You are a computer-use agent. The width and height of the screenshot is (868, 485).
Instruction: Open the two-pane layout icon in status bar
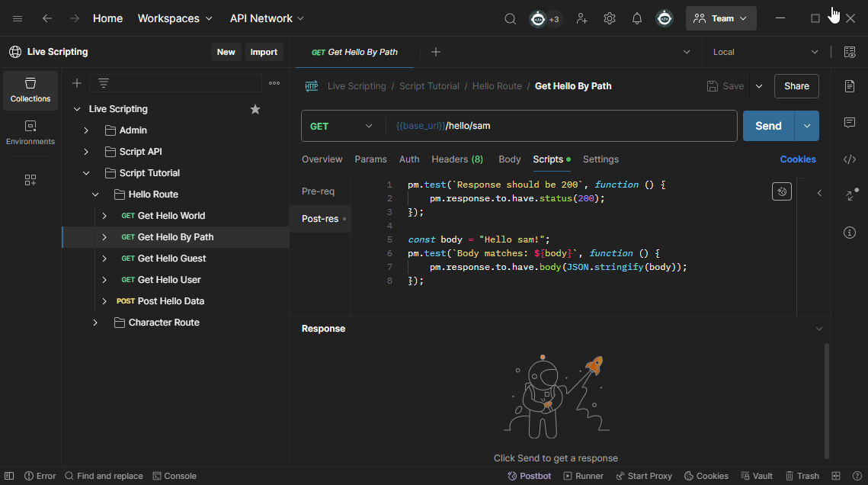(x=836, y=476)
